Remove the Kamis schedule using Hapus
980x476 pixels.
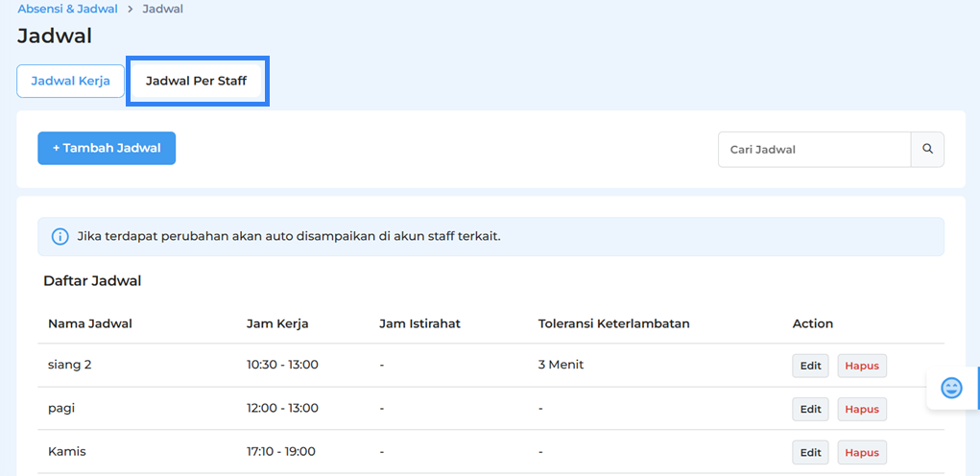pyautogui.click(x=861, y=452)
